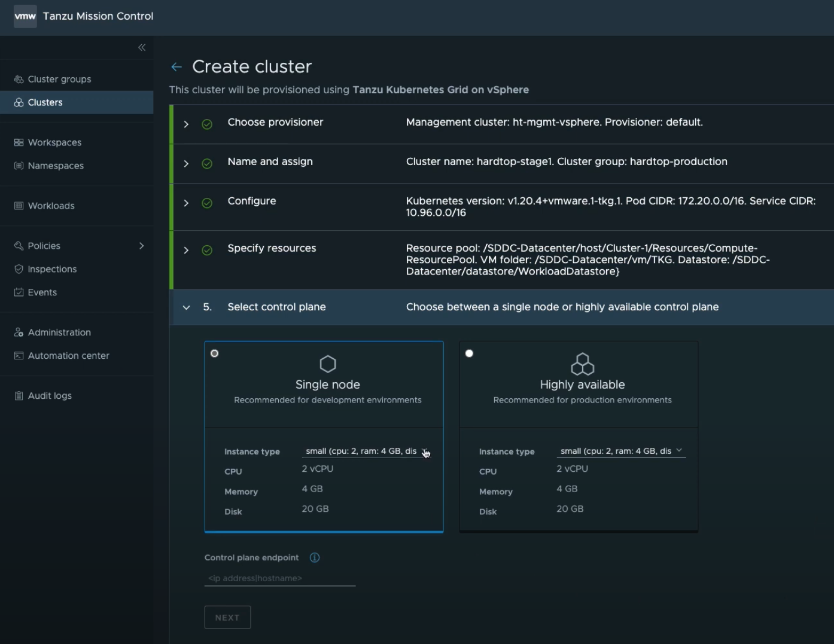Go back using the arrow beside Create cluster
Screen dimensions: 834x644
[176, 67]
